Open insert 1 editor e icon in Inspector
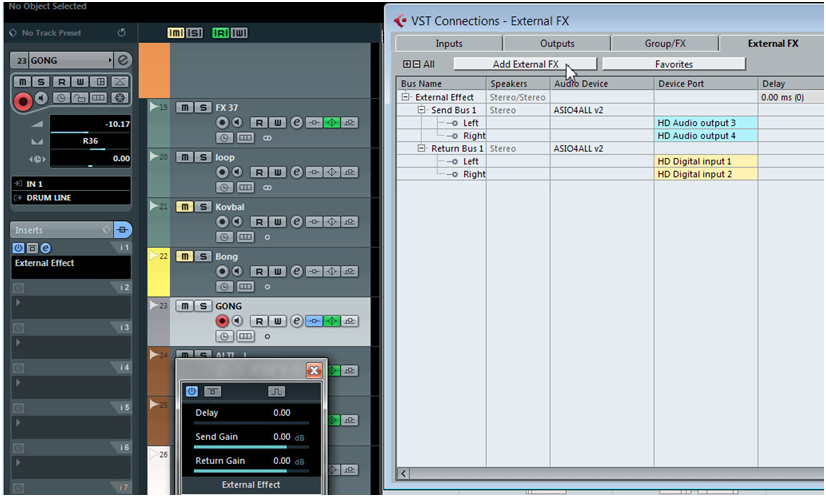The height and width of the screenshot is (497, 826). [46, 248]
